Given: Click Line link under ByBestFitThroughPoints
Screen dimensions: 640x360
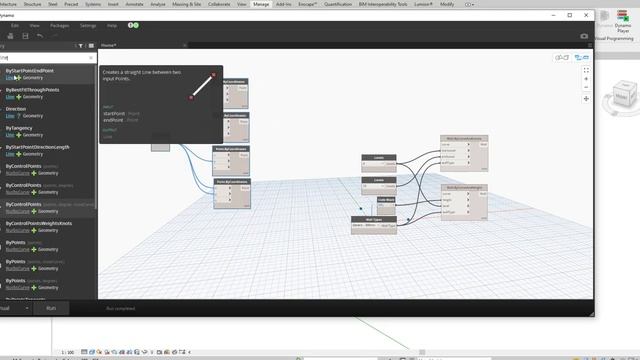Looking at the screenshot, I should (x=10, y=97).
